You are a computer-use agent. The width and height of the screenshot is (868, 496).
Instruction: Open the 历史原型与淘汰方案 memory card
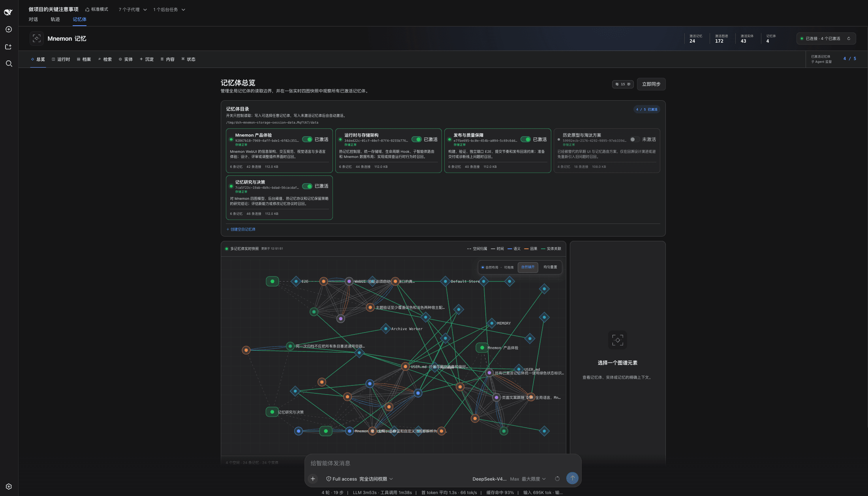607,150
